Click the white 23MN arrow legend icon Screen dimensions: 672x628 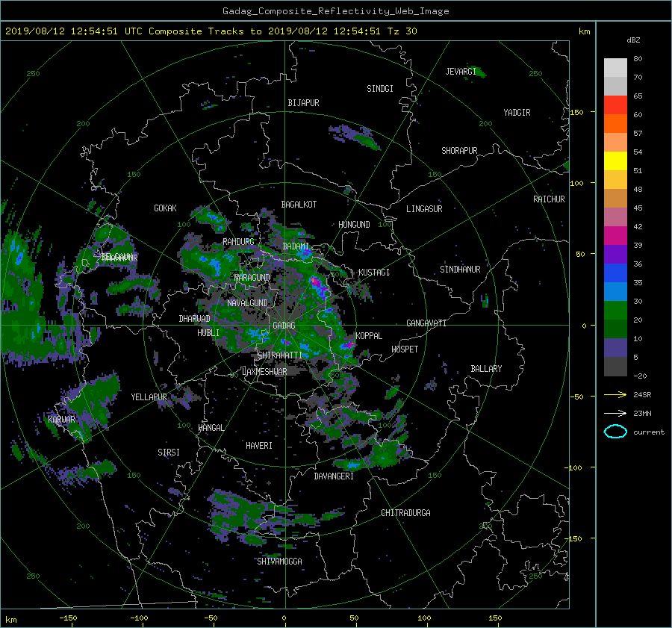point(615,413)
